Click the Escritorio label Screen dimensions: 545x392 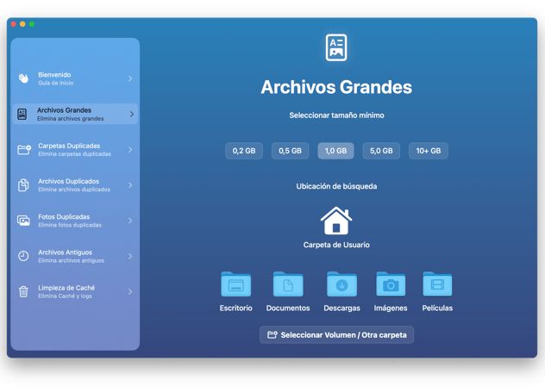click(236, 308)
